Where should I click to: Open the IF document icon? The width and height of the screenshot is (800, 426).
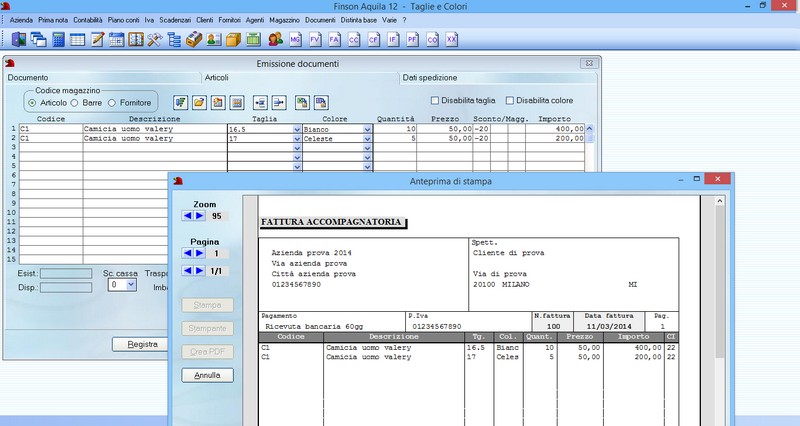(393, 39)
